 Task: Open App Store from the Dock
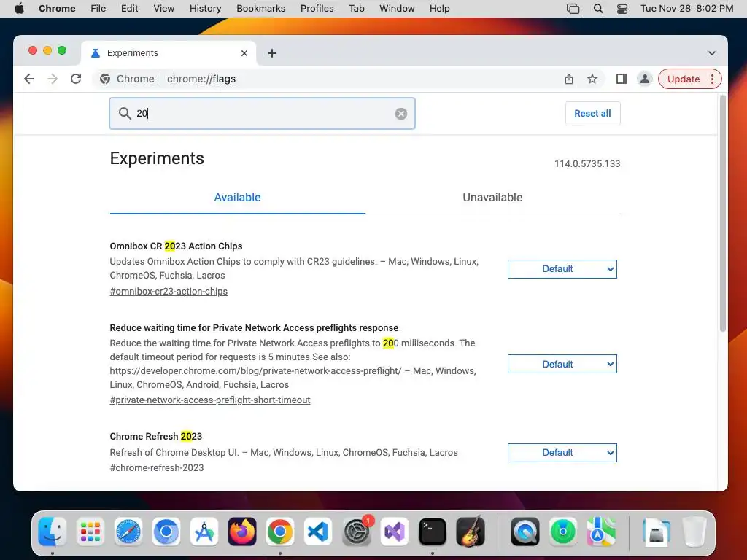(x=204, y=532)
